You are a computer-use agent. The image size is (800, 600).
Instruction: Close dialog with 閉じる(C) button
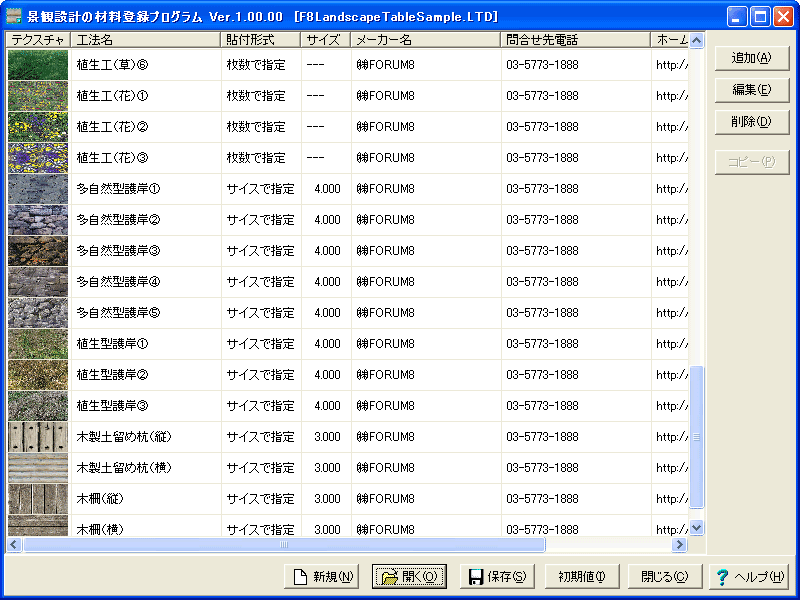pos(665,577)
